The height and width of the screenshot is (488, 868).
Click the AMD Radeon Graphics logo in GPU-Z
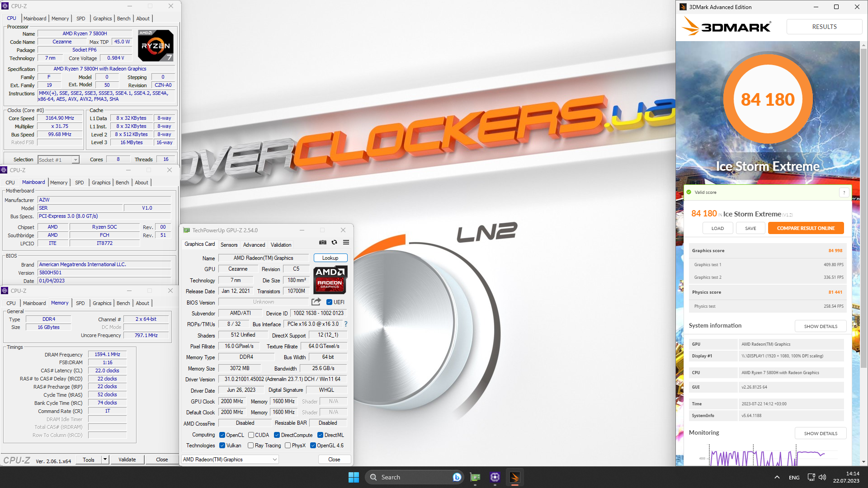(330, 280)
